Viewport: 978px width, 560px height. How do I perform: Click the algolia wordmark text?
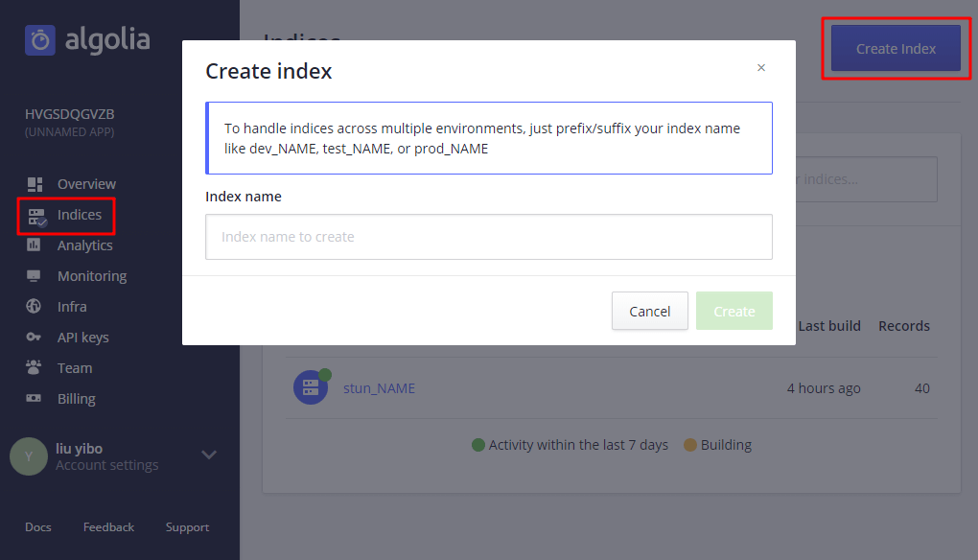[107, 40]
